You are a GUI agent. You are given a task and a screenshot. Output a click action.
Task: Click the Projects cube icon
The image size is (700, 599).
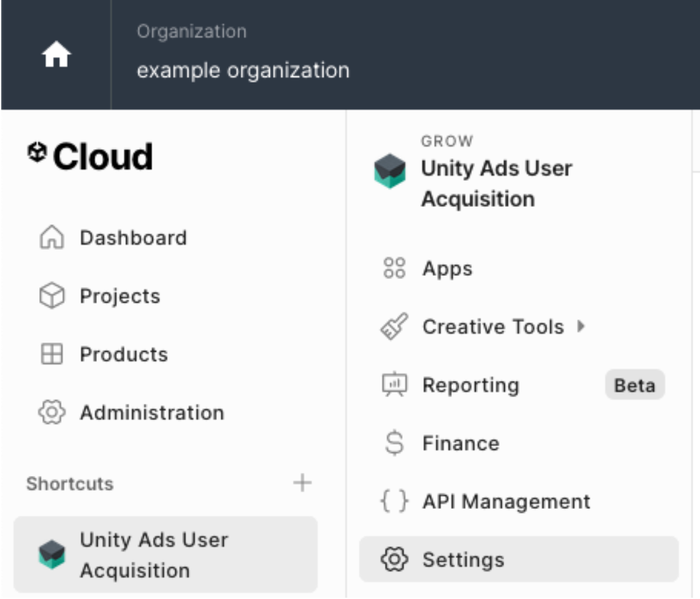[x=52, y=296]
